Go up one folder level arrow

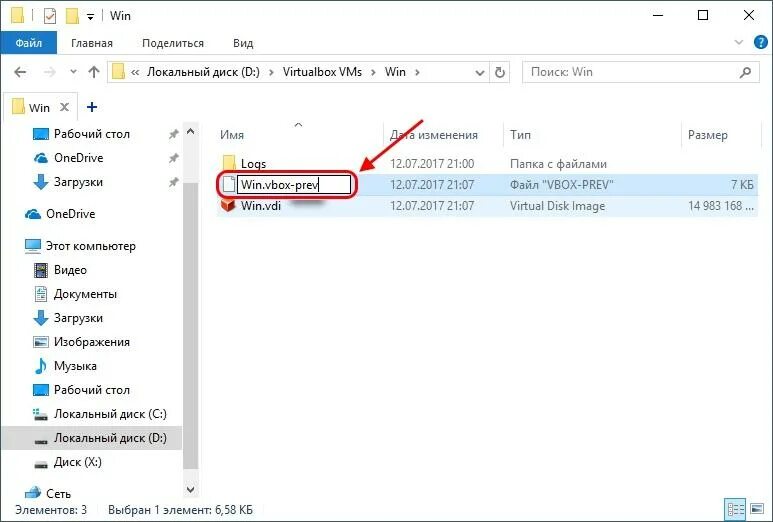pyautogui.click(x=94, y=72)
